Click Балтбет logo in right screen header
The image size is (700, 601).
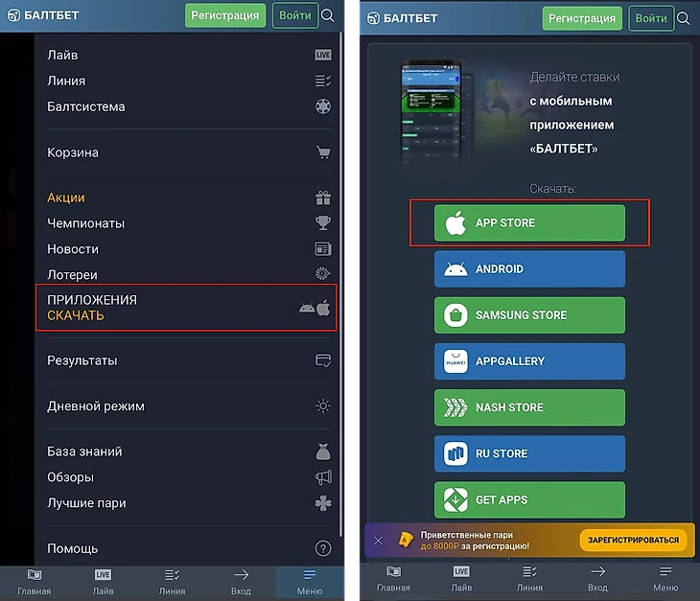402,18
